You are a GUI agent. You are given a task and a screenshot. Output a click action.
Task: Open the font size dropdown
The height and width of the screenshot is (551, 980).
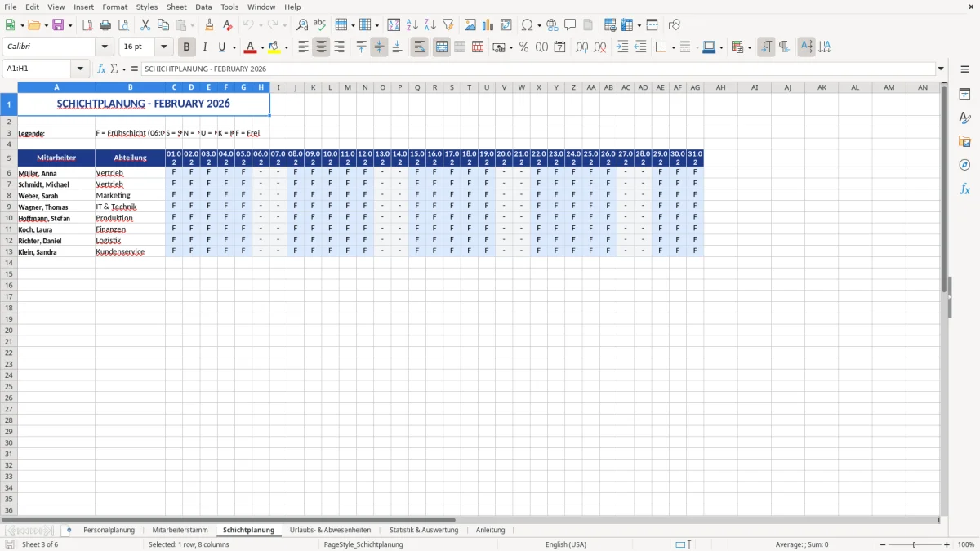[x=163, y=47]
